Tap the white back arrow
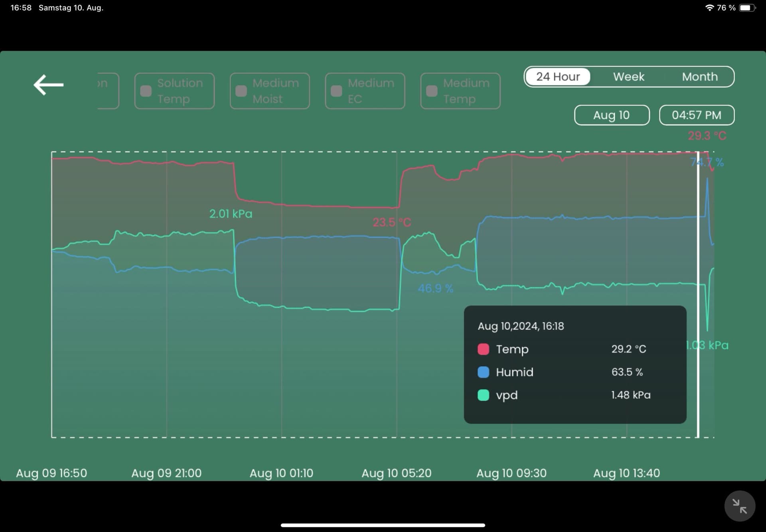 click(48, 85)
